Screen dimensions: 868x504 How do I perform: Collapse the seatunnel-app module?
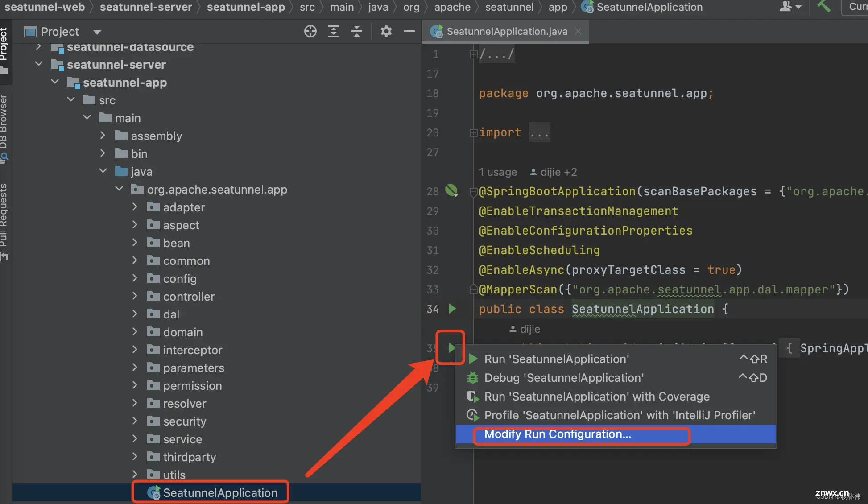point(55,82)
